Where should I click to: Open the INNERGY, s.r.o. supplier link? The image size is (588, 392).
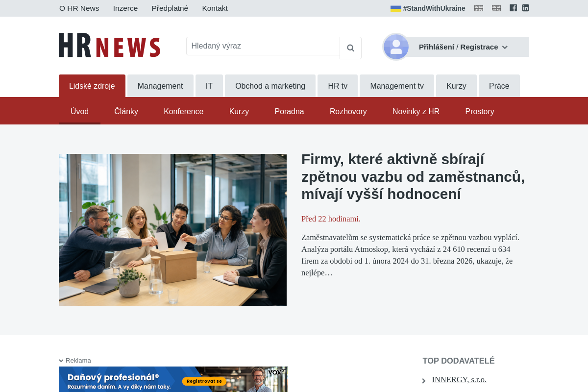click(459, 380)
